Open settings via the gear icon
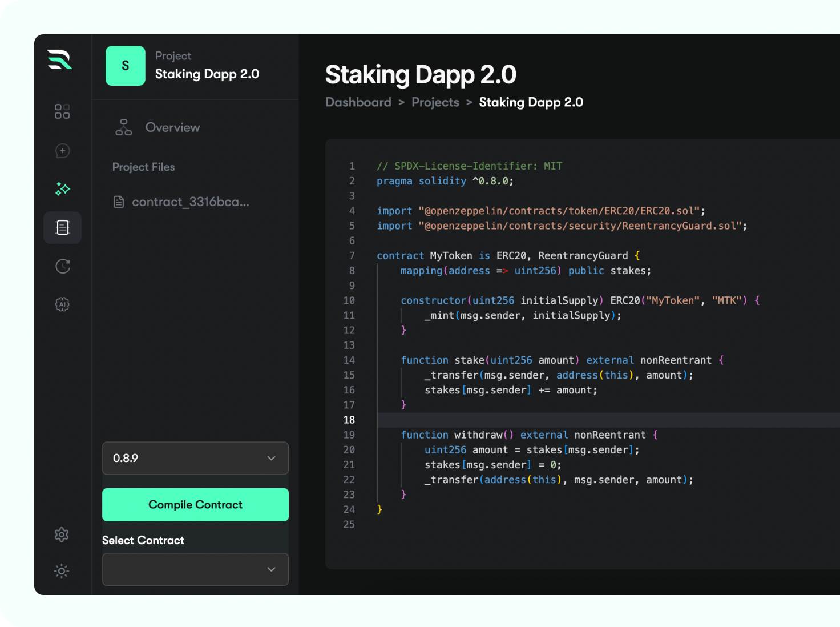The height and width of the screenshot is (627, 840). tap(62, 534)
